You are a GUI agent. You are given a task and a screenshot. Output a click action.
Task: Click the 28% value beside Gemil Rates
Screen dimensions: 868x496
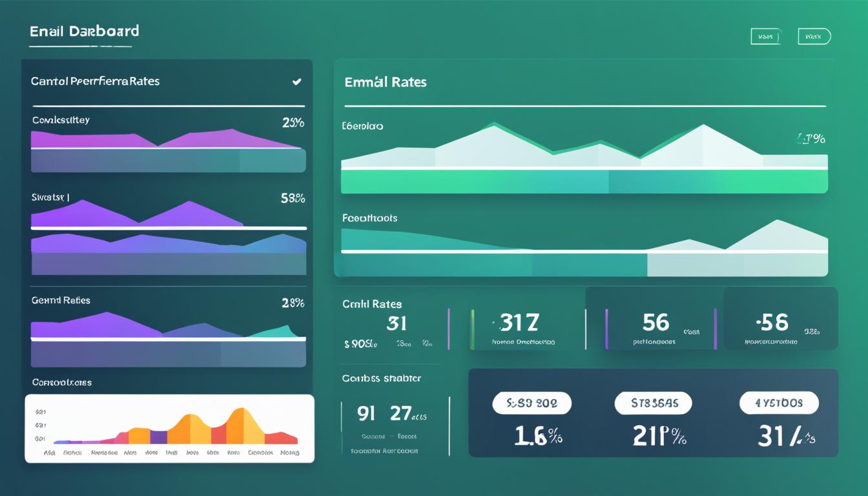pyautogui.click(x=293, y=302)
